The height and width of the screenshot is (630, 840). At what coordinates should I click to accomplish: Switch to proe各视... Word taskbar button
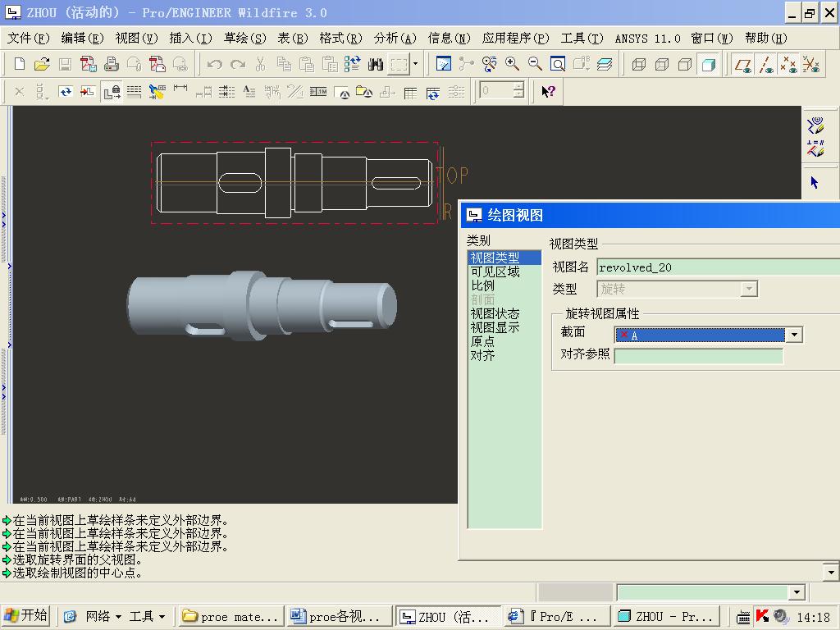[339, 617]
